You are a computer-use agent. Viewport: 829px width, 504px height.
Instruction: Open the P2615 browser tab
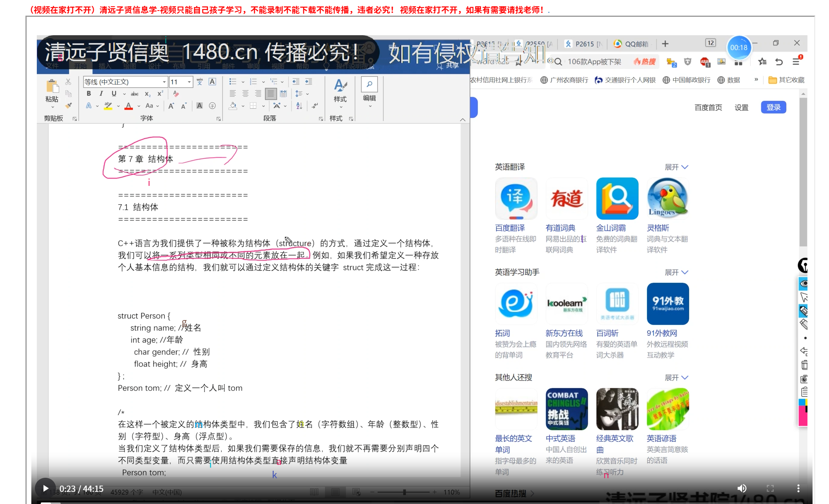tap(584, 44)
